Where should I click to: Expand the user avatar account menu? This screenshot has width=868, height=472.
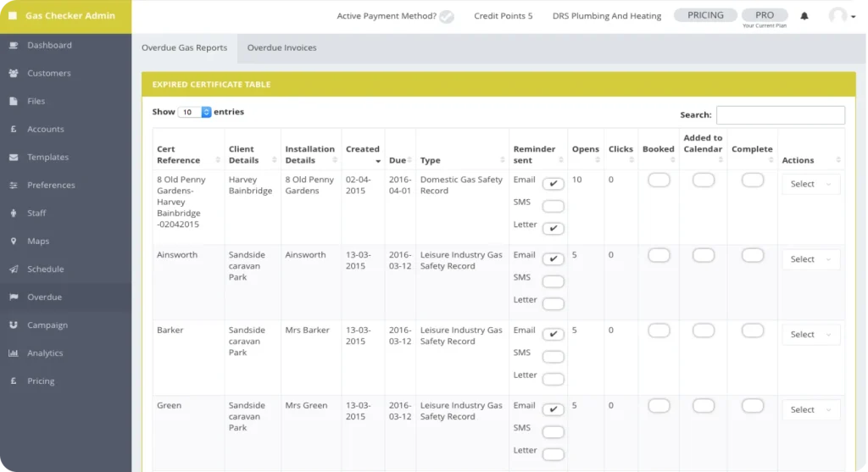pos(841,16)
